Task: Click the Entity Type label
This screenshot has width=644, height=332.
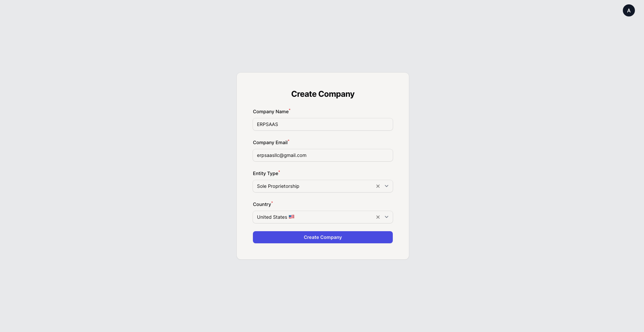Action: [x=265, y=173]
